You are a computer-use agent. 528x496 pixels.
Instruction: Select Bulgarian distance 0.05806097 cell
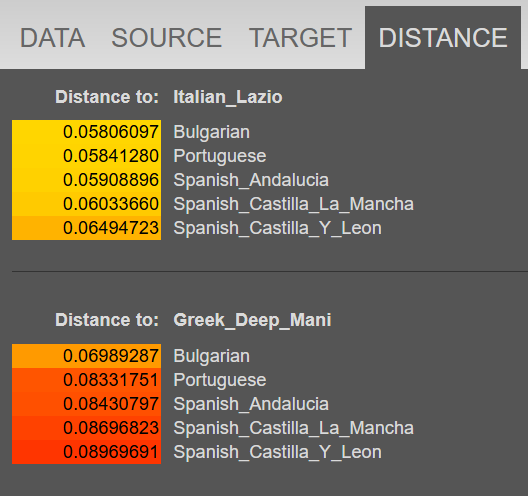click(87, 132)
